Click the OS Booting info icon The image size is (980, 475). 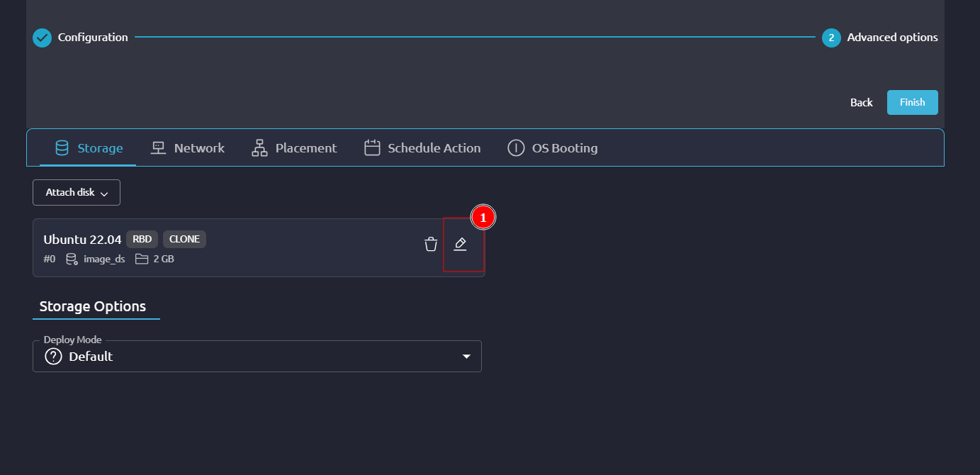click(515, 147)
